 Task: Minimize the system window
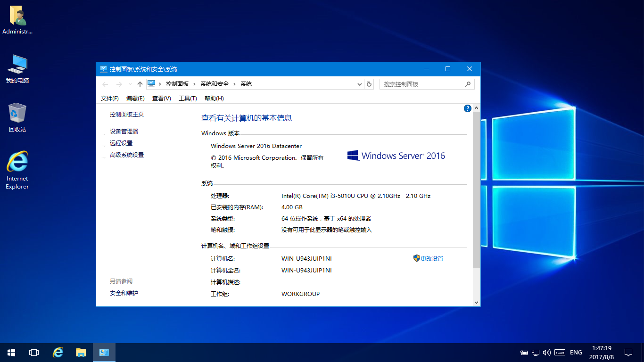[426, 69]
